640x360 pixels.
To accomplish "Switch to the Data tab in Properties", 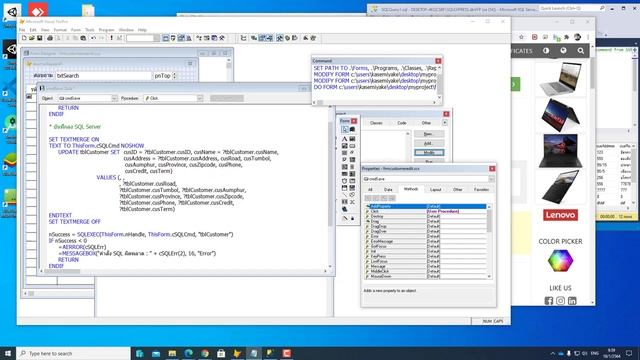I will point(388,190).
